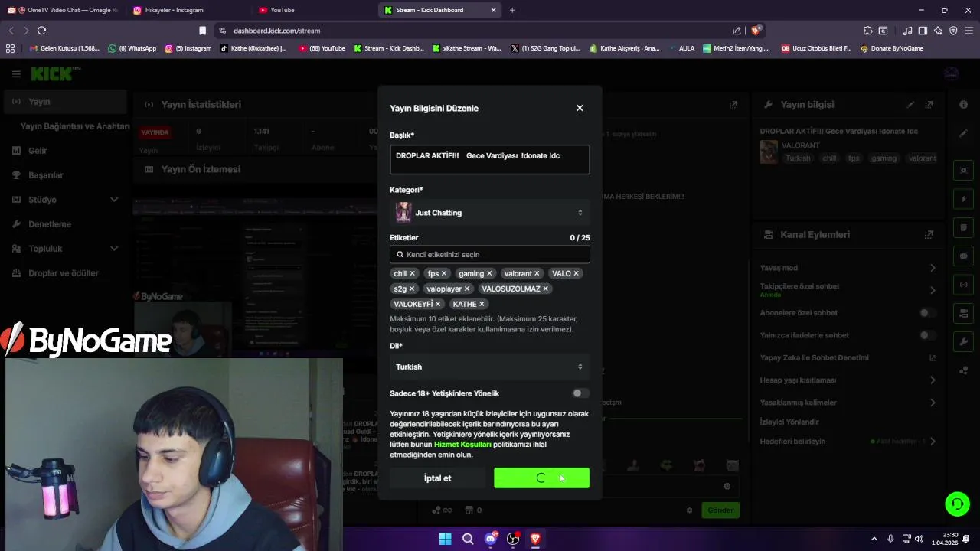Open Takipçilere özel sohbet chevron
This screenshot has height=551, width=980.
(x=933, y=290)
